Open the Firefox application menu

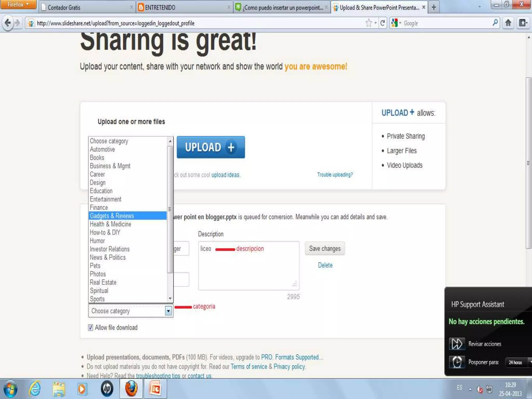(18, 5)
